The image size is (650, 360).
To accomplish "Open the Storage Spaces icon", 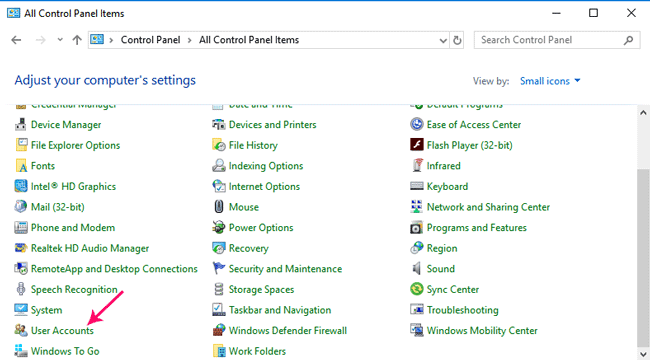I will click(219, 289).
